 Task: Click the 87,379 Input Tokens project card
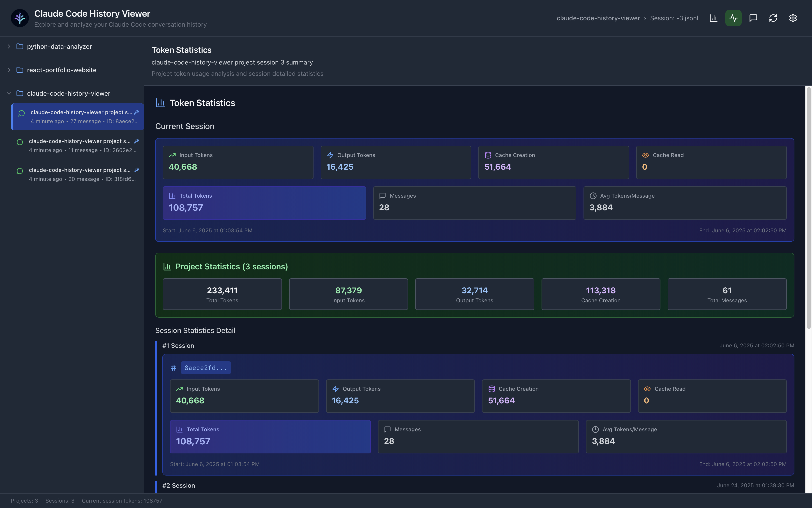click(348, 294)
